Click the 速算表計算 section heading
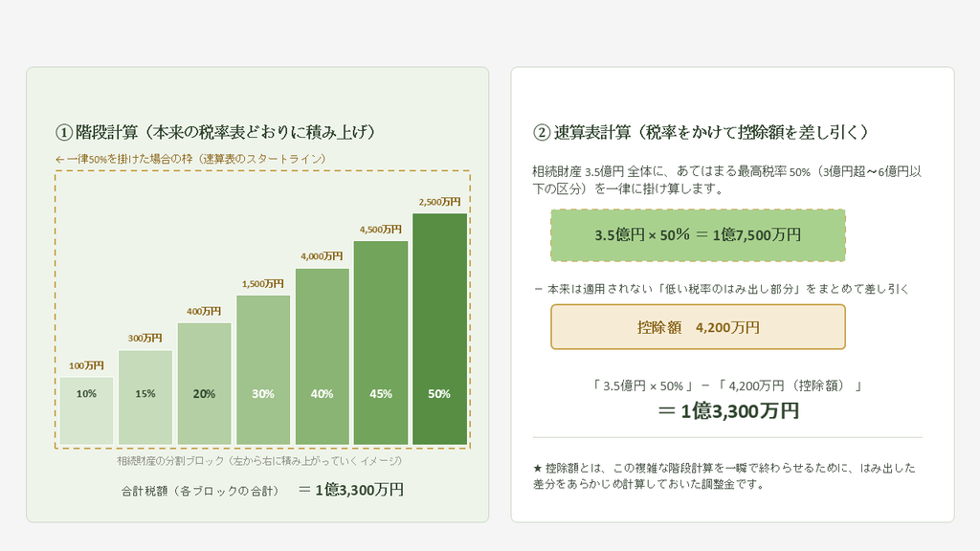This screenshot has height=551, width=980. [x=702, y=132]
